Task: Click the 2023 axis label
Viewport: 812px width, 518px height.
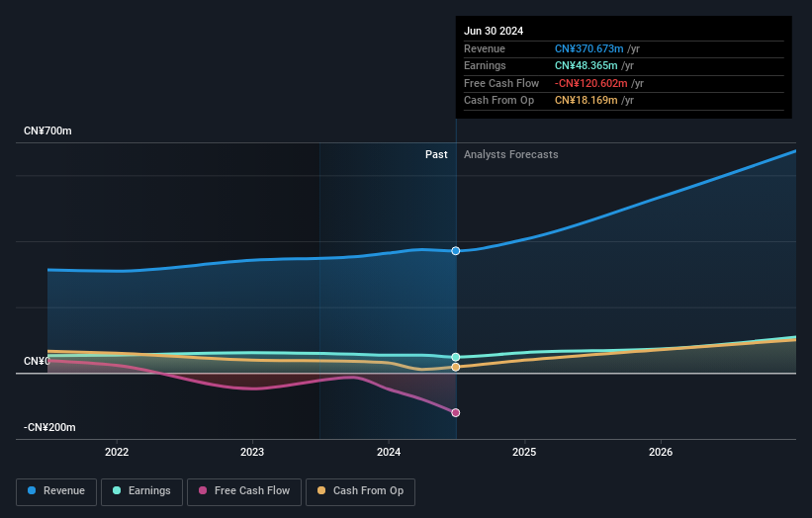Action: (x=252, y=452)
